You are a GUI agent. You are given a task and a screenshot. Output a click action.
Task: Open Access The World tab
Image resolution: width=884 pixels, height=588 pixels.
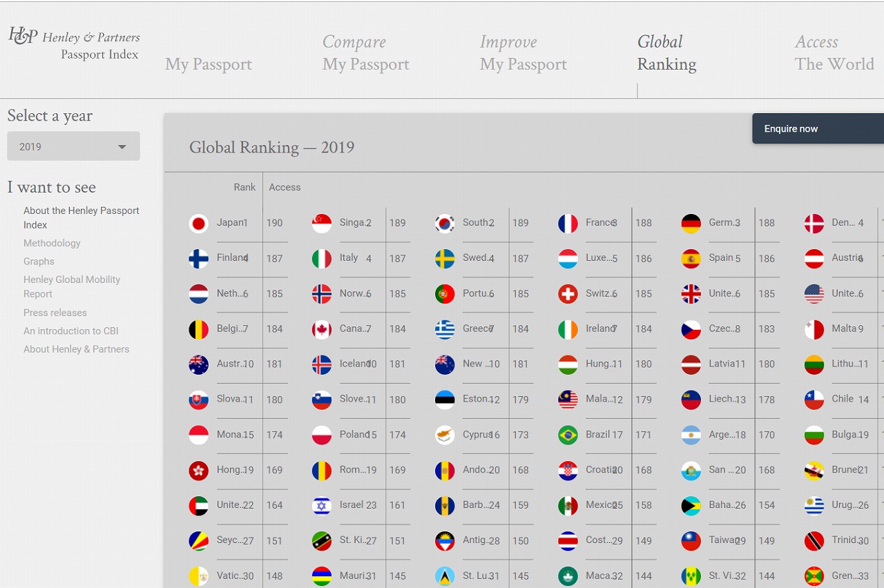(x=834, y=53)
